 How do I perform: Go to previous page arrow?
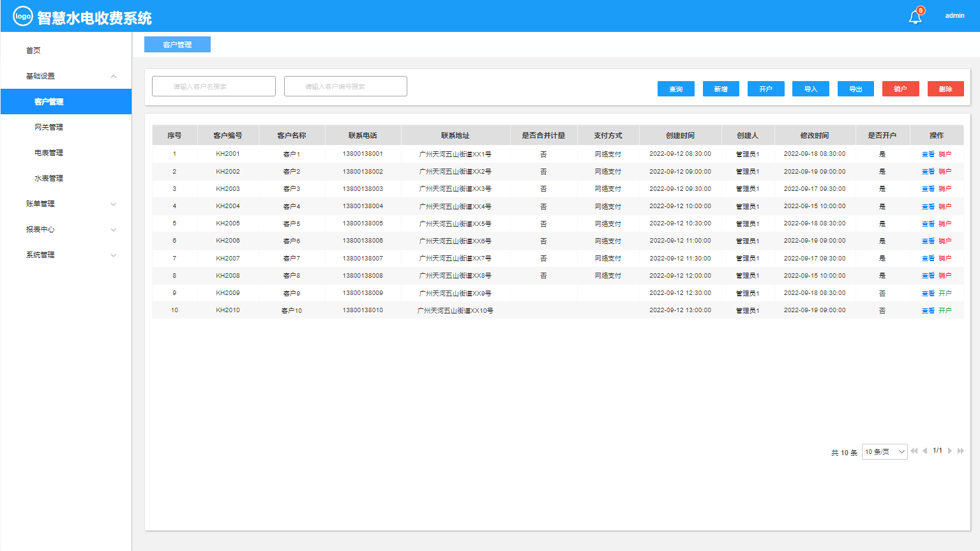tap(924, 451)
